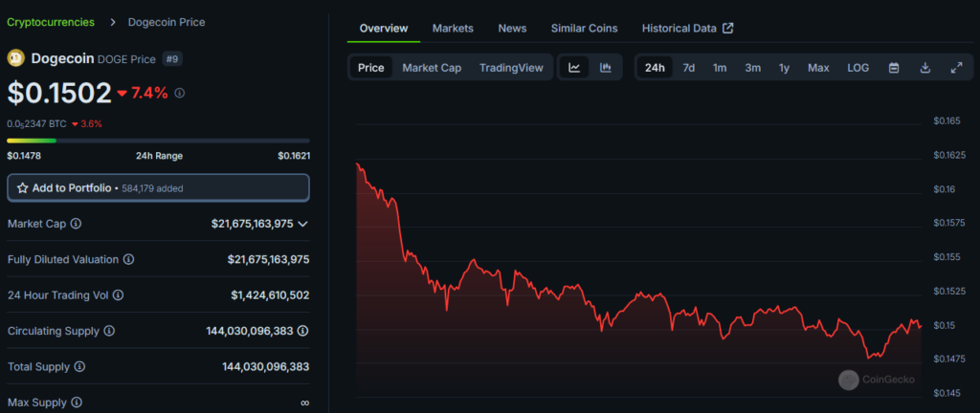
Task: Click the 24h Range progress bar
Action: pos(158,141)
